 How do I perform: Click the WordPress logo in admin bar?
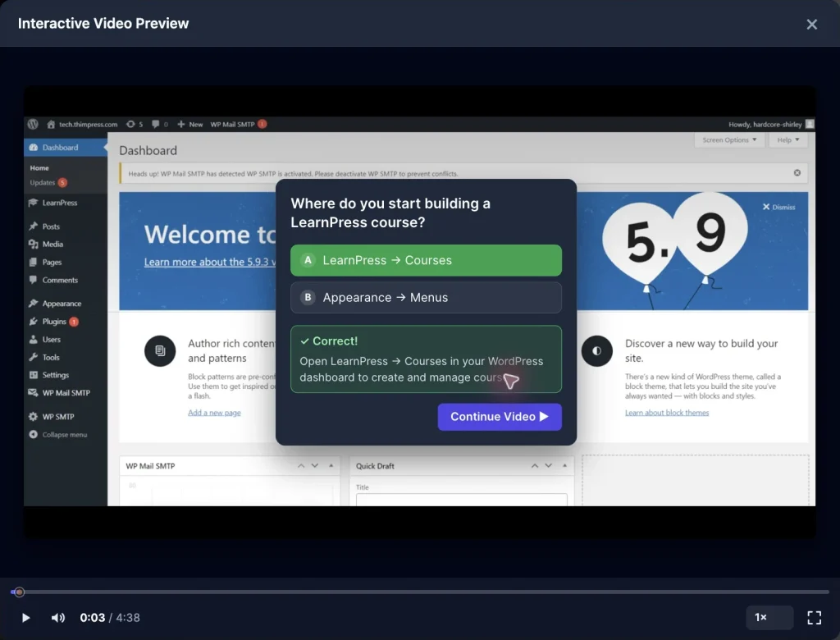click(33, 125)
